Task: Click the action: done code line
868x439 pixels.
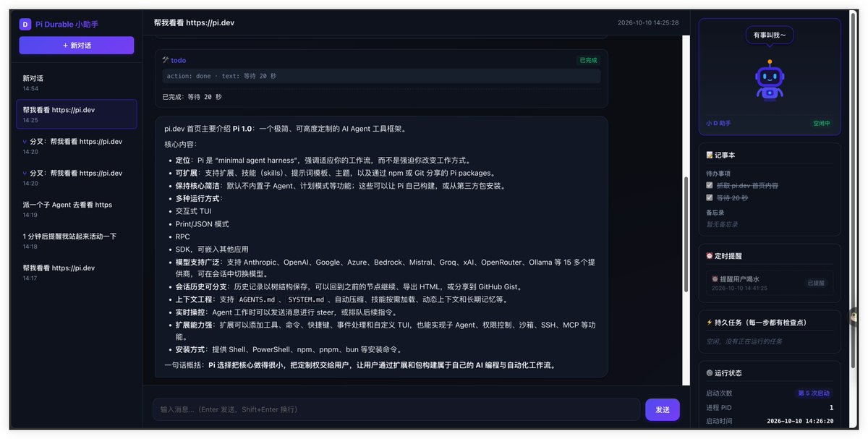Action: pos(381,76)
